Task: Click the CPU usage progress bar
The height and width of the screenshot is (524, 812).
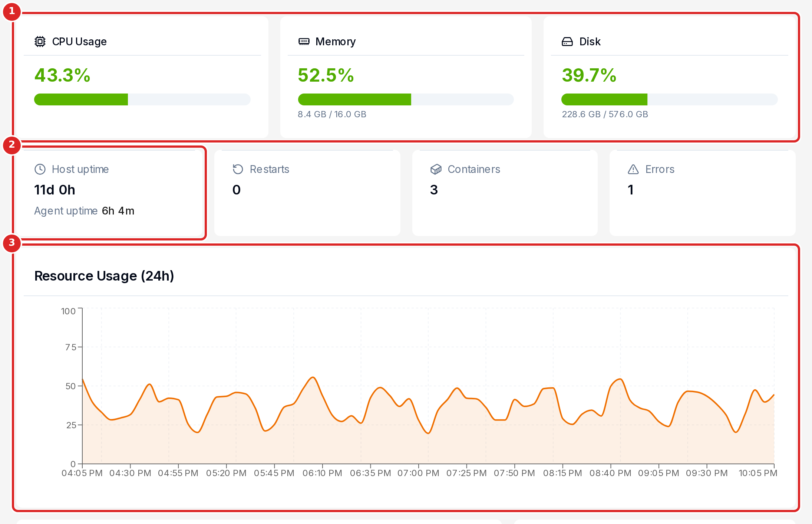Action: [142, 99]
